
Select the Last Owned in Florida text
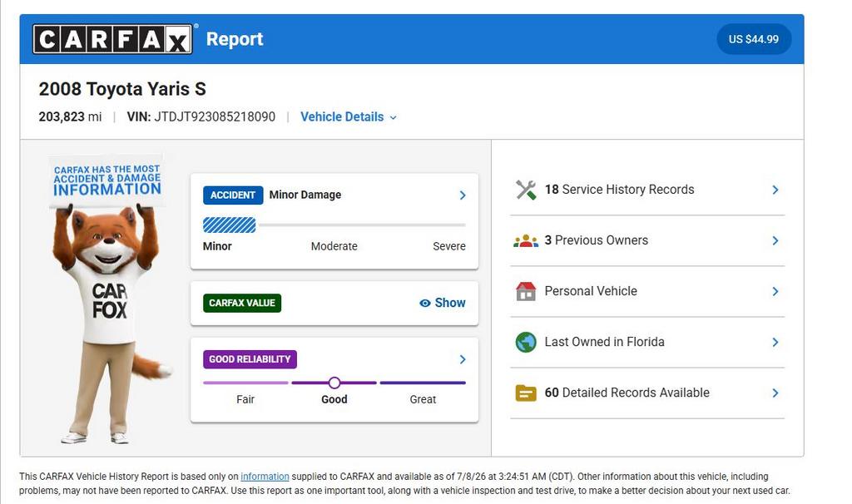(x=604, y=342)
